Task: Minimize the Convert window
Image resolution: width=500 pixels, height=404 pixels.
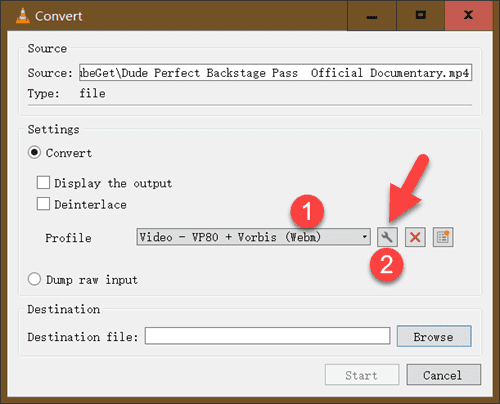Action: click(x=372, y=16)
